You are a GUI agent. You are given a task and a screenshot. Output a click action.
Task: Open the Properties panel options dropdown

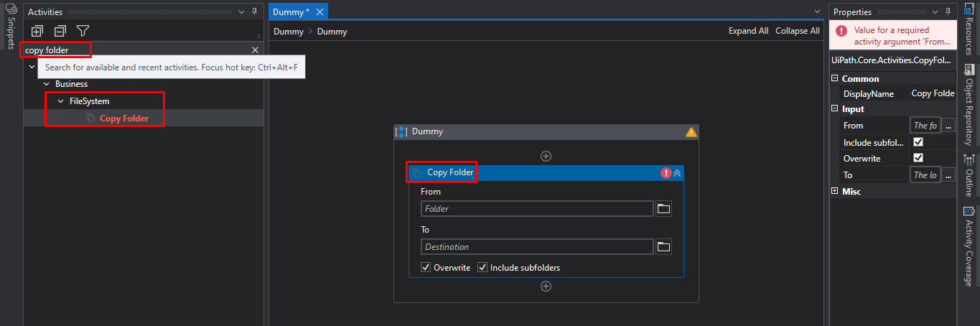click(935, 11)
